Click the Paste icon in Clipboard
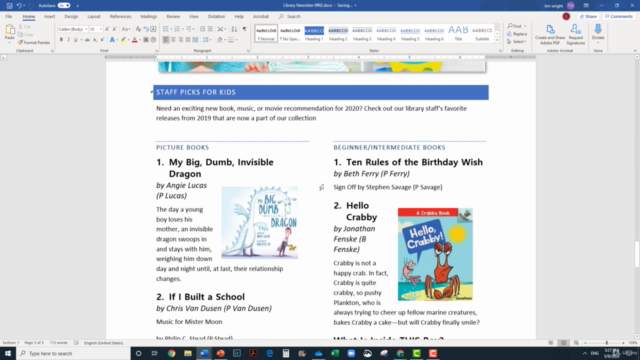This screenshot has height=360, width=640. (9, 32)
